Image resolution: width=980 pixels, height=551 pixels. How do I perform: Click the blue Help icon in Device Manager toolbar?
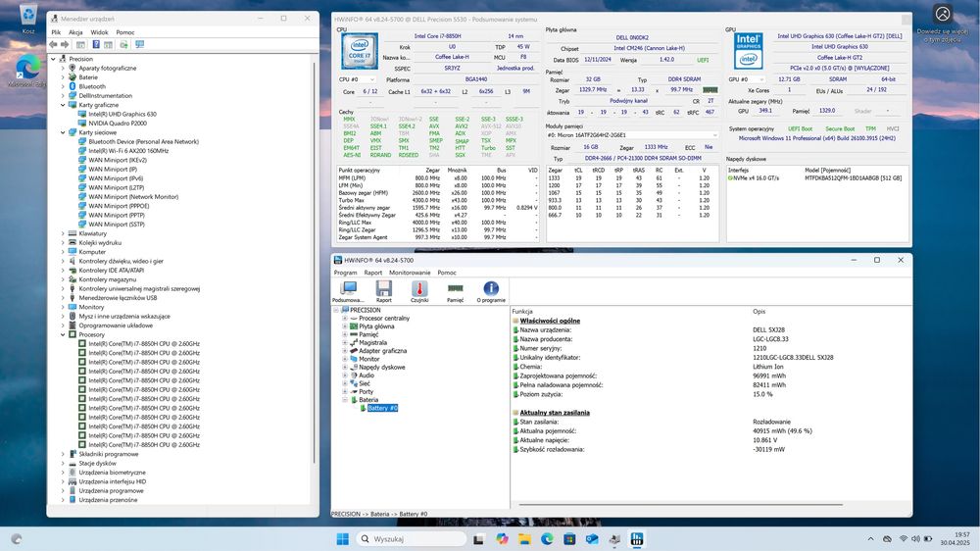(x=96, y=44)
